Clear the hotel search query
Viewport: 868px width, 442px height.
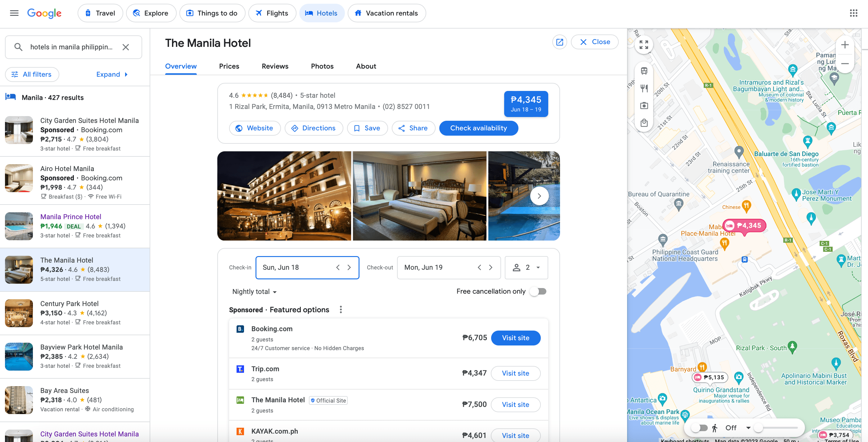coord(126,47)
